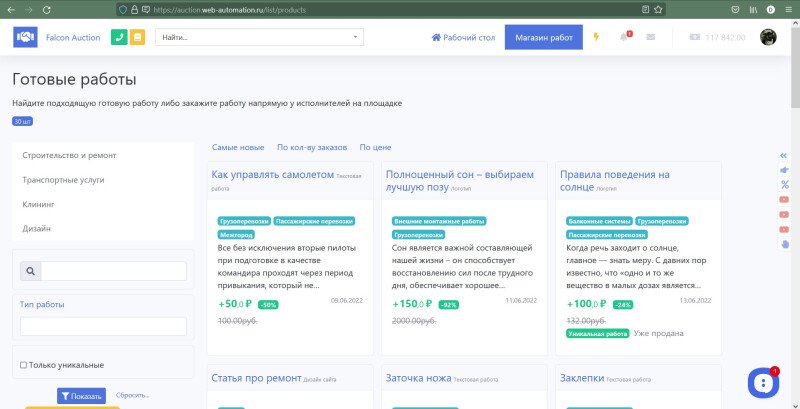Open the 'Заточка ножа' work
800x409 pixels.
[x=418, y=378]
